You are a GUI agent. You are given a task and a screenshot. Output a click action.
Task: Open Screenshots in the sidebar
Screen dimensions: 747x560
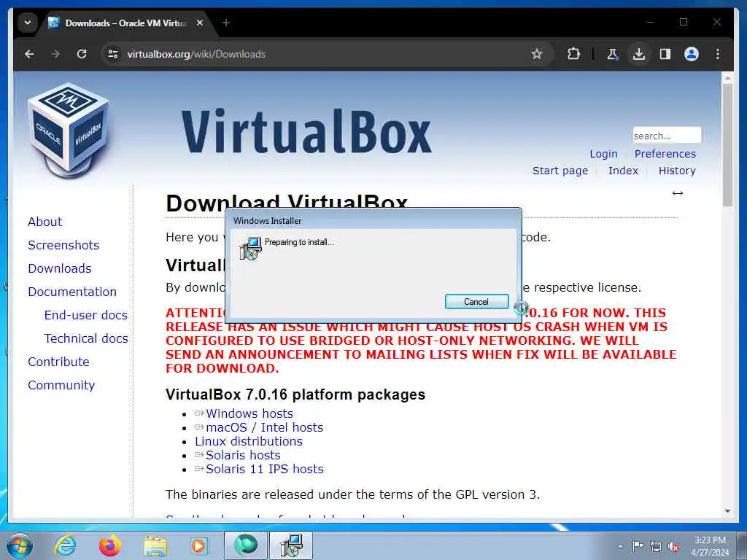click(63, 245)
